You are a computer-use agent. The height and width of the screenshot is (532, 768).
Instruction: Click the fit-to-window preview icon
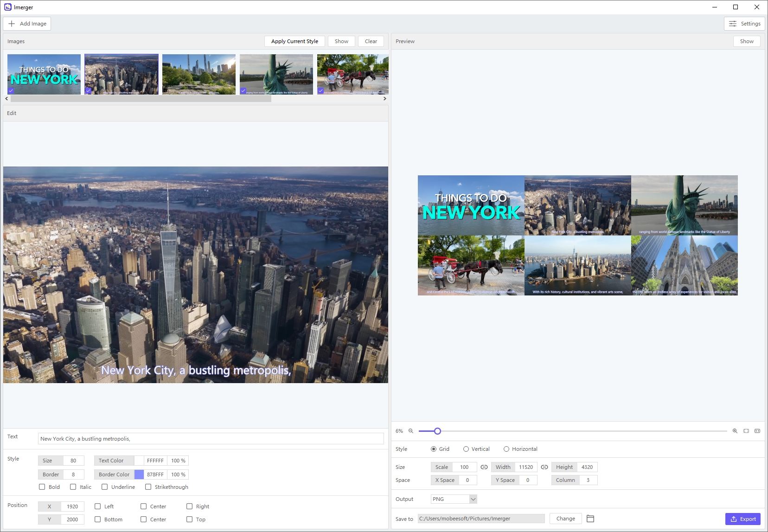[x=746, y=431]
